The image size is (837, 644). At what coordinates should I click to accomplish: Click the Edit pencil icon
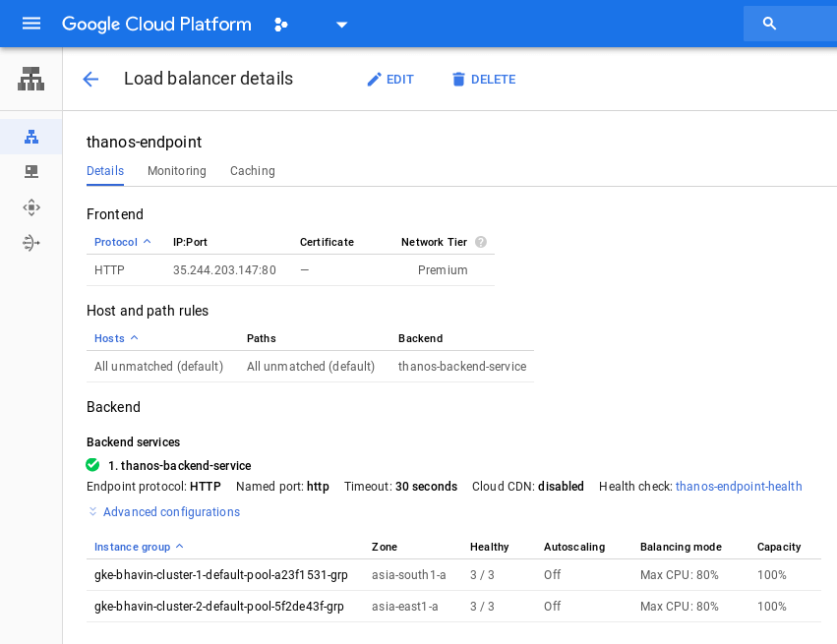click(375, 80)
